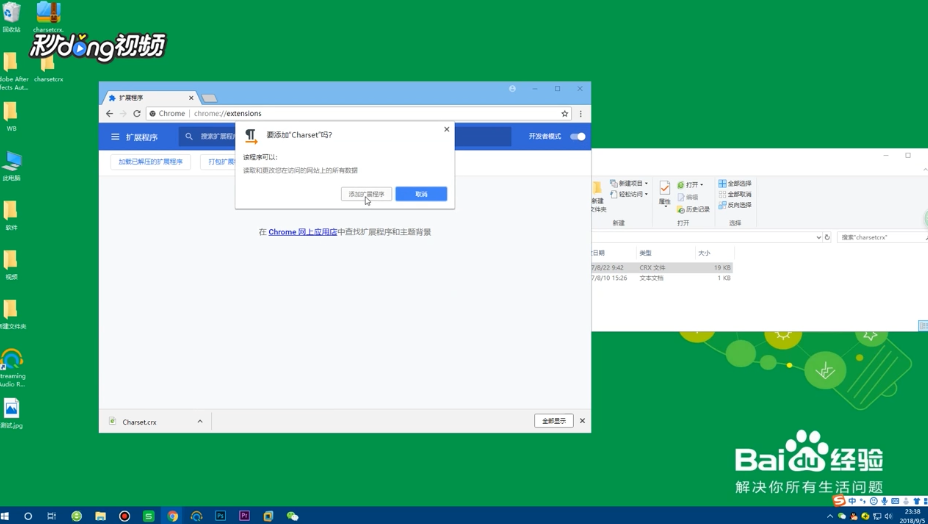Click 反向选择 in Explorer ribbon
The width and height of the screenshot is (928, 524).
[734, 205]
